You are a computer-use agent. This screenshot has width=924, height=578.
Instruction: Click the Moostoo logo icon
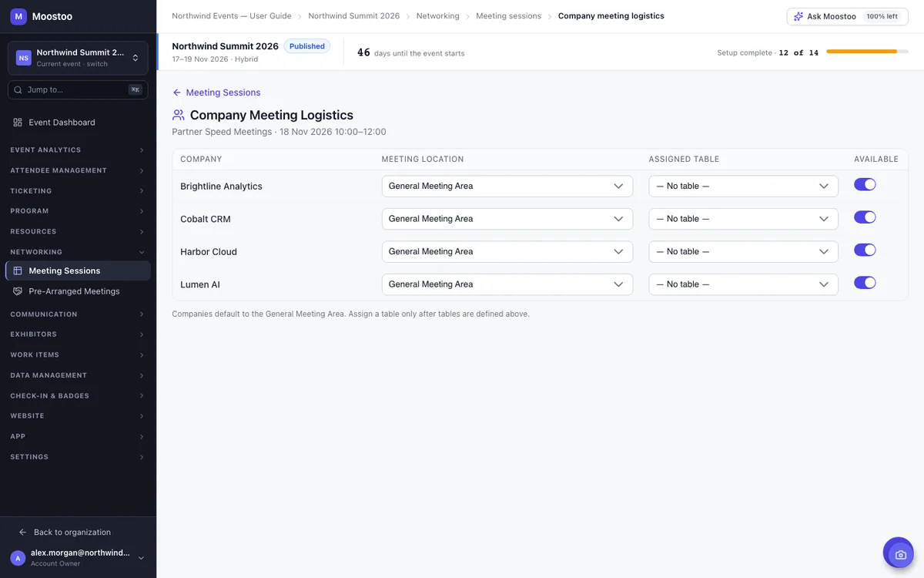point(18,16)
